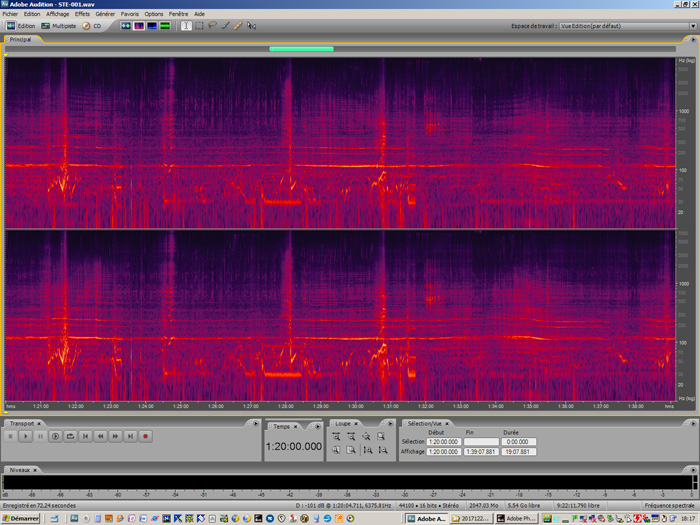Activate the Edition view button
This screenshot has width=700, height=525.
click(x=21, y=26)
